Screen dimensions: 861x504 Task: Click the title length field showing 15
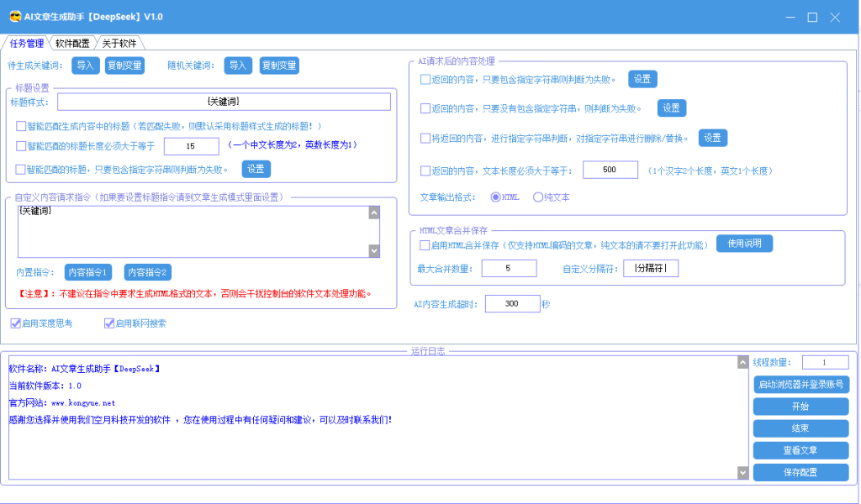191,146
